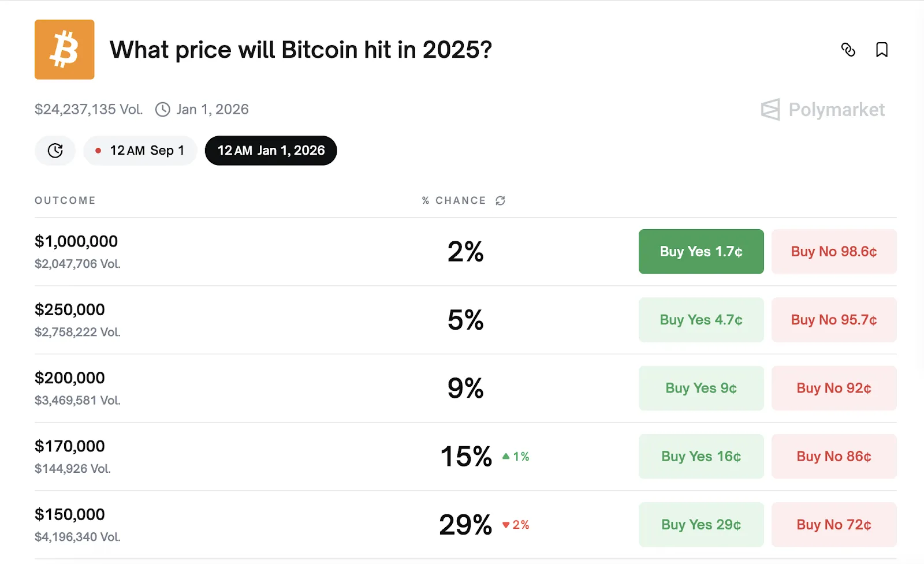Buy Yes at 29¢ for $150,000

tap(701, 525)
